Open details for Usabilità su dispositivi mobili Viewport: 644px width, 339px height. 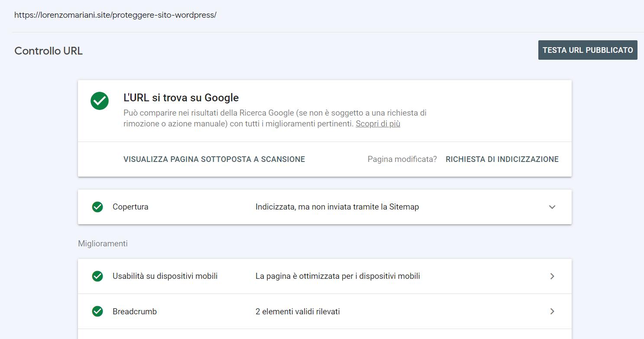pos(552,276)
